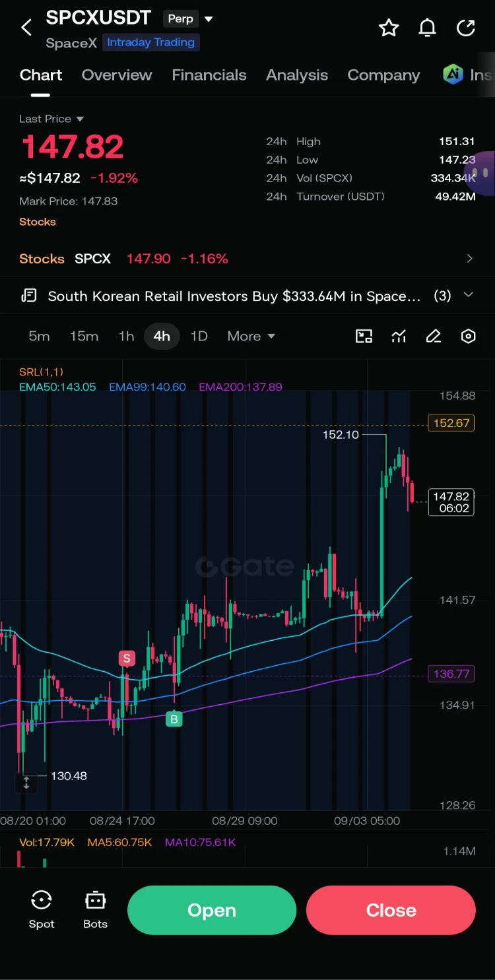Screen dimensions: 495x980
Task: Tap the 152.10 high price label
Action: coord(341,435)
